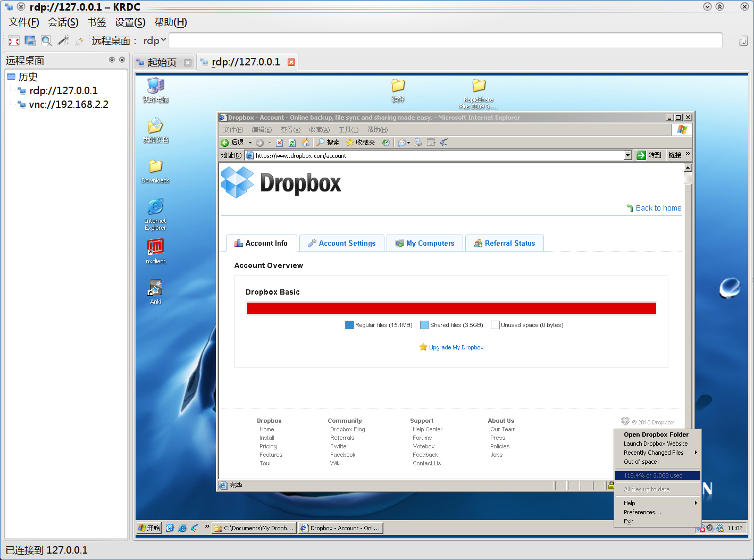Click the Back to home link
The width and height of the screenshot is (754, 560).
pyautogui.click(x=658, y=208)
